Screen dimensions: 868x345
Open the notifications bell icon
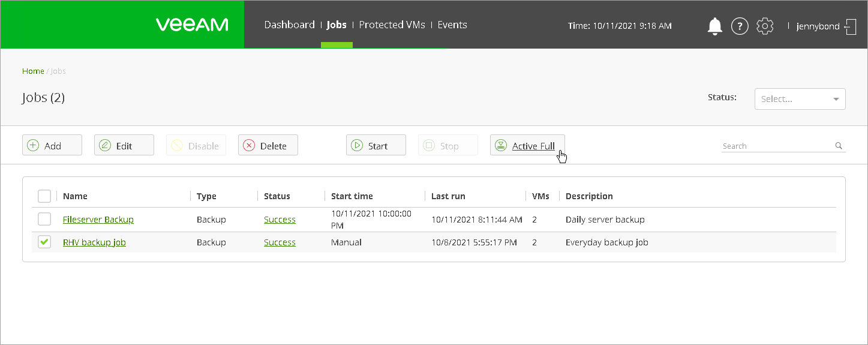(714, 26)
